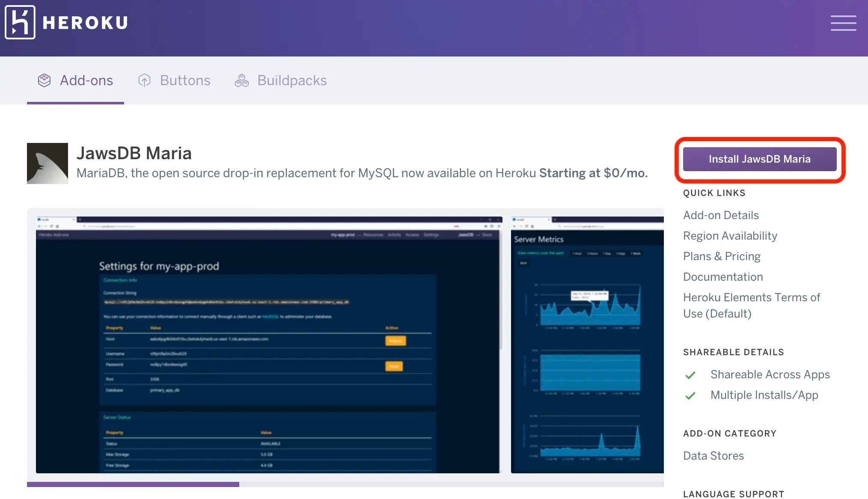Open the Documentation link
868x499 pixels.
pos(722,276)
